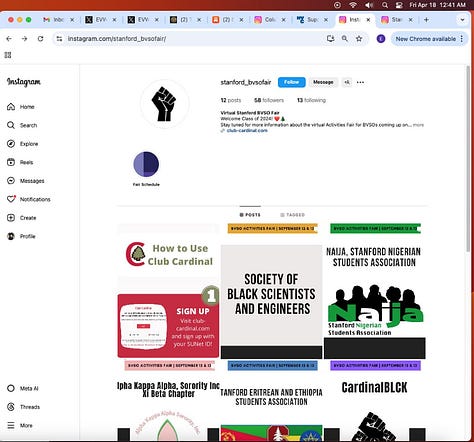
Task: Switch to the Tagged tab
Action: [x=292, y=215]
